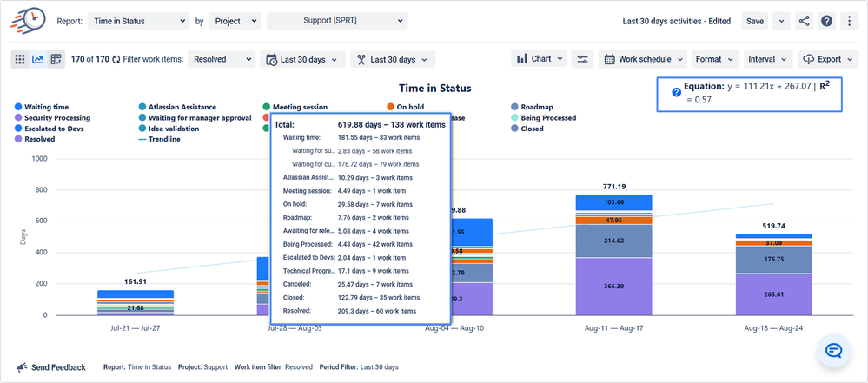This screenshot has height=383, width=868.
Task: Click the Time in Status app logo
Action: 28,21
